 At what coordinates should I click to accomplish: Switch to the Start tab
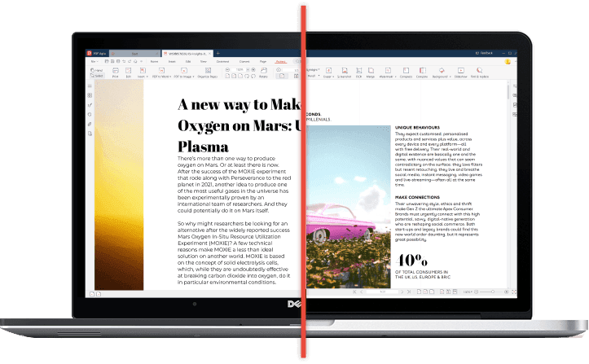(x=135, y=52)
